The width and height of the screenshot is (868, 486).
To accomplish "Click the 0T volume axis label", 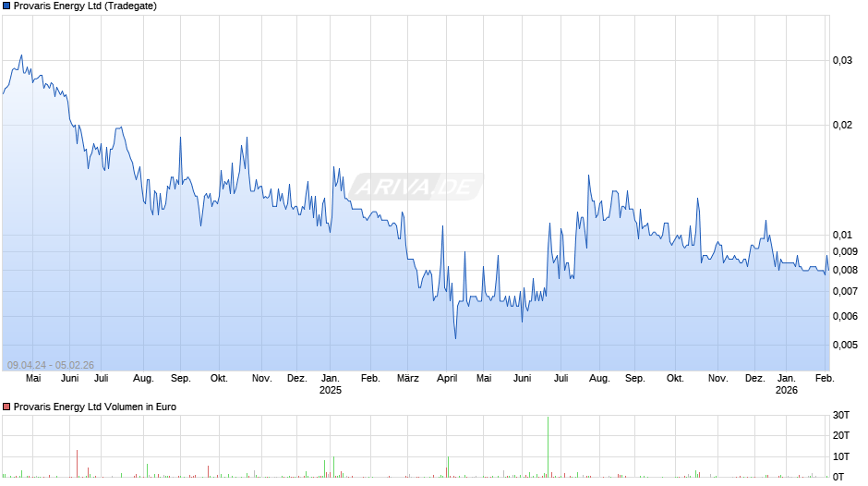I will coord(838,477).
